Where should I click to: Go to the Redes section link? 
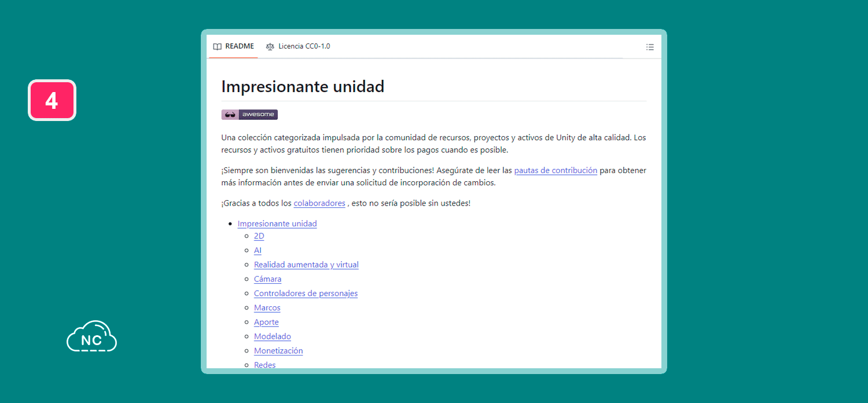point(265,365)
